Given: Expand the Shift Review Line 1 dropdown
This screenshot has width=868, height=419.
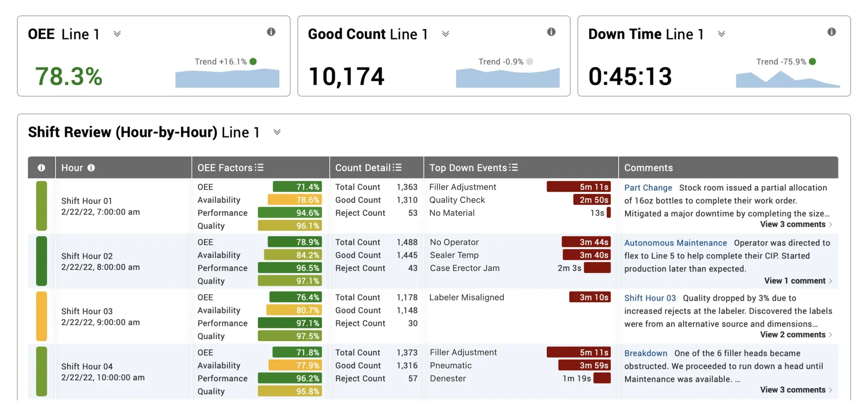Looking at the screenshot, I should tap(277, 132).
